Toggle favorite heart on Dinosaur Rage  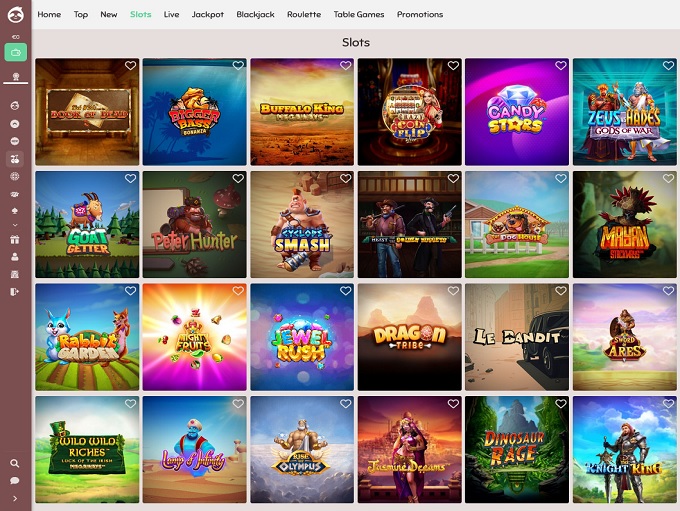pos(561,403)
